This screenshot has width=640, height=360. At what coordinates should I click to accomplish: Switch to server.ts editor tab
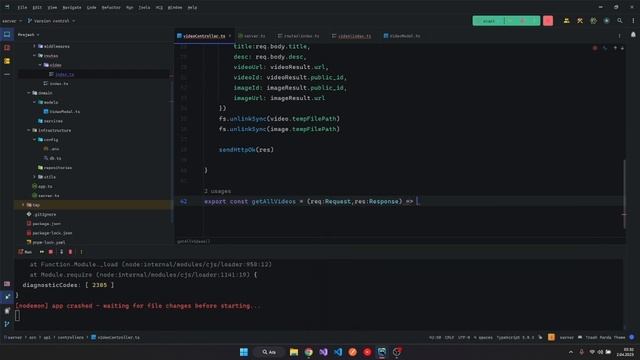tap(252, 36)
